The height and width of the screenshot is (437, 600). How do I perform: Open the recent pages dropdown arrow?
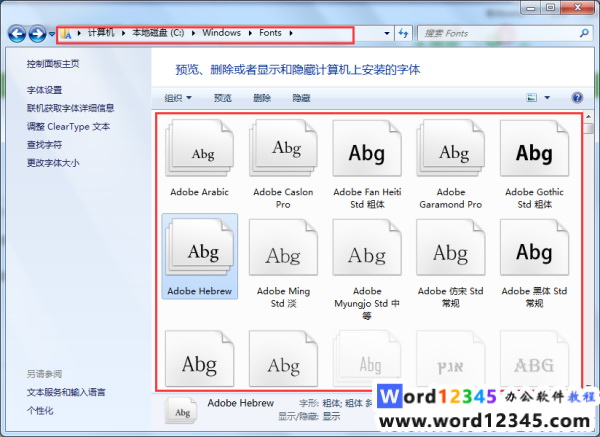[52, 34]
